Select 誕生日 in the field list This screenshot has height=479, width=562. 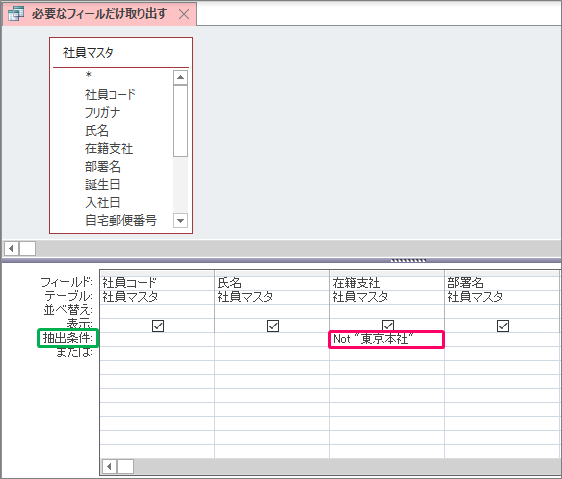click(103, 184)
